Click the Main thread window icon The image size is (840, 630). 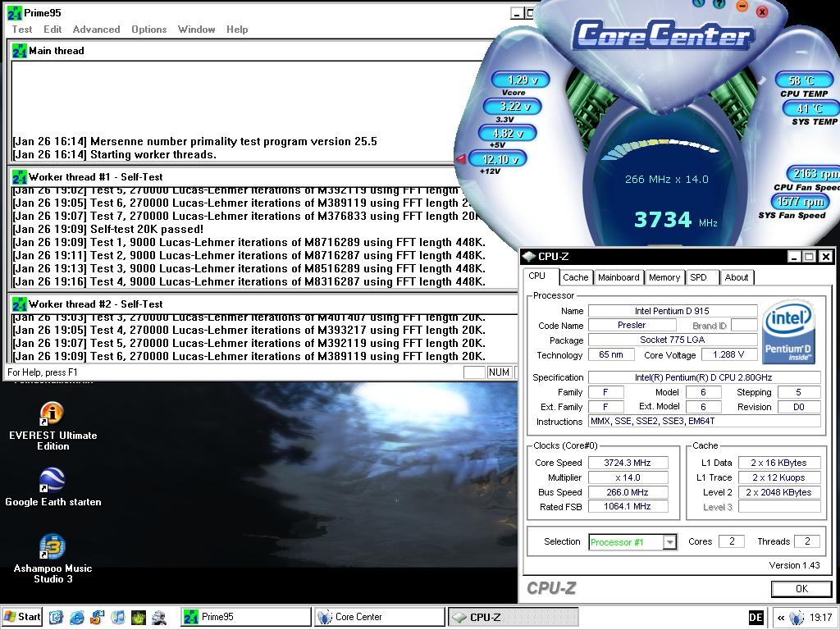[x=20, y=51]
